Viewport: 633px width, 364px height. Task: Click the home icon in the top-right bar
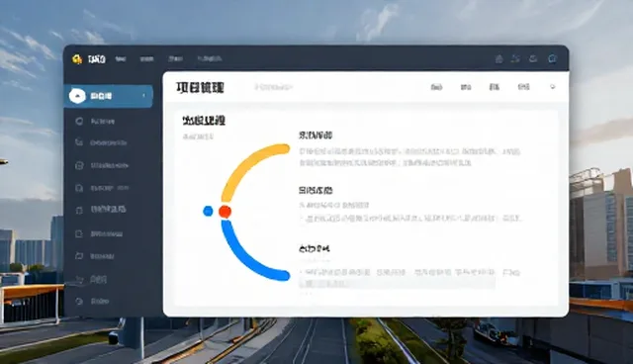coord(498,59)
